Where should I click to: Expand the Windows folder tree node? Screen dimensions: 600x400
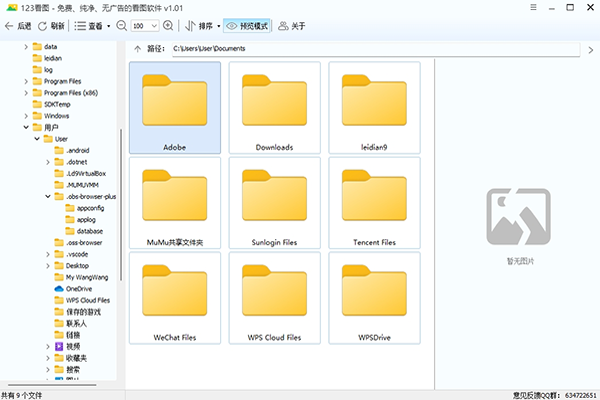click(x=26, y=116)
